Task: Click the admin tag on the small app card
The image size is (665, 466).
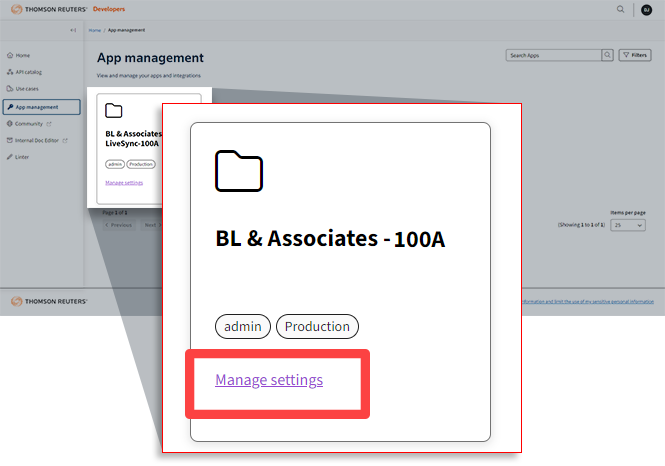Action: (115, 164)
